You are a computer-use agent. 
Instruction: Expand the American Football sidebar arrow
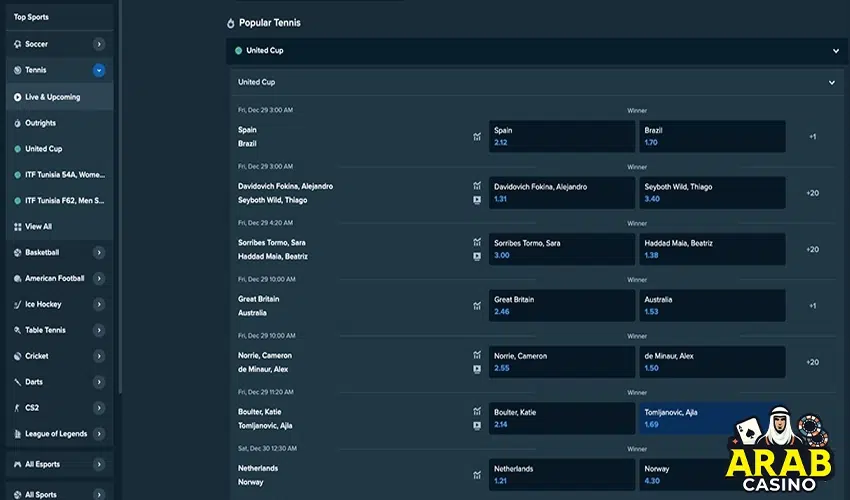tap(99, 278)
